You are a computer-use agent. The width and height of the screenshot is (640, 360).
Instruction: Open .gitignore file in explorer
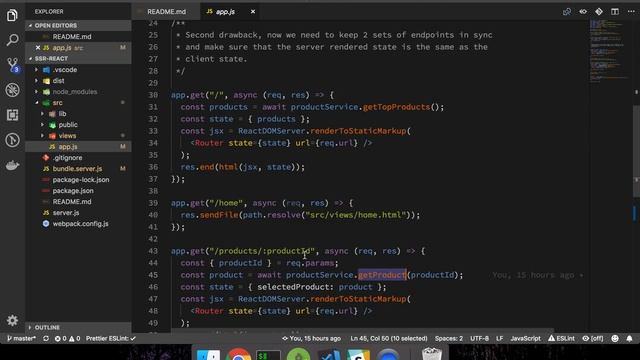[x=78, y=158]
